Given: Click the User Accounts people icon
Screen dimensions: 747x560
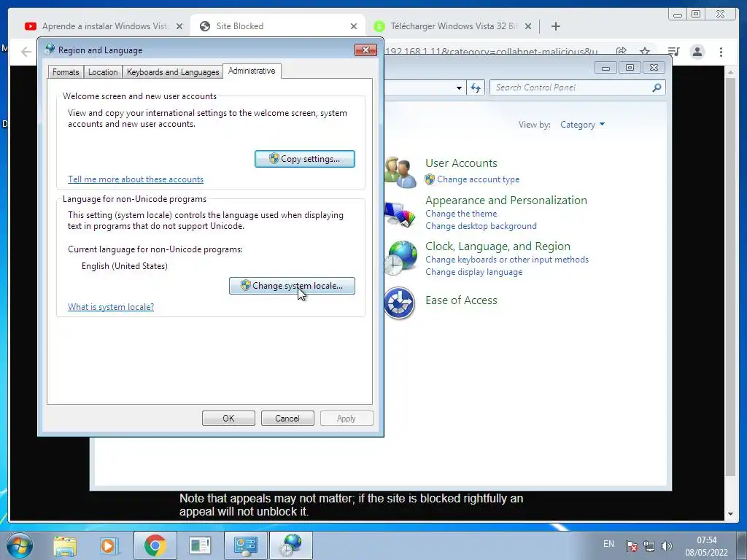Looking at the screenshot, I should click(x=400, y=172).
